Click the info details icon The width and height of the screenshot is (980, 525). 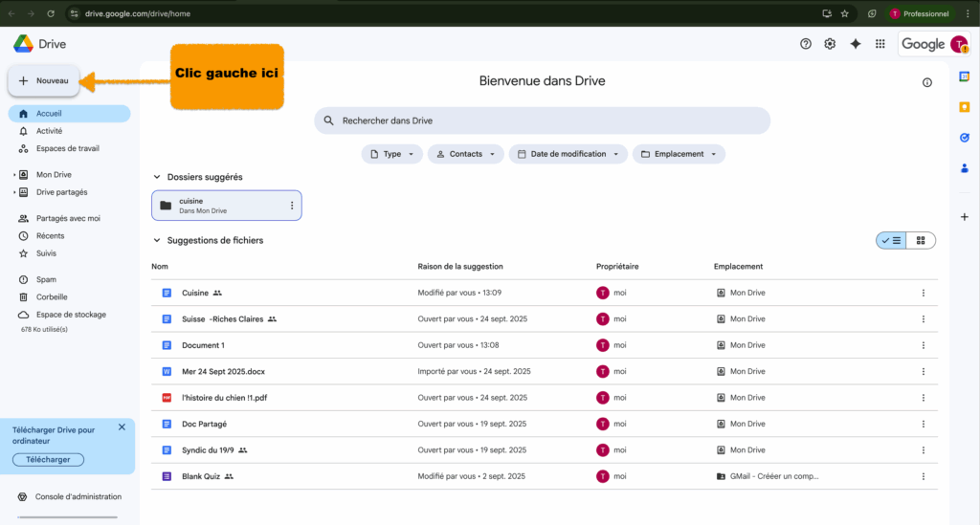[x=926, y=82]
